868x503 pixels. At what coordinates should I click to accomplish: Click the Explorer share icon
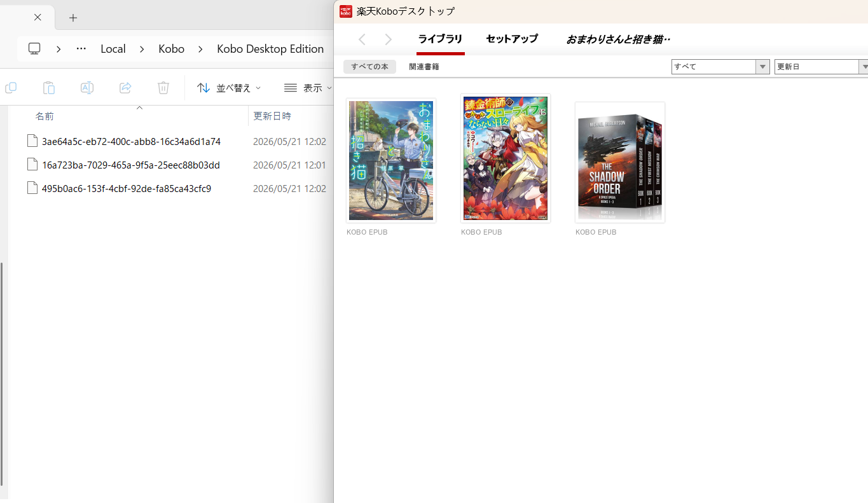pos(125,88)
